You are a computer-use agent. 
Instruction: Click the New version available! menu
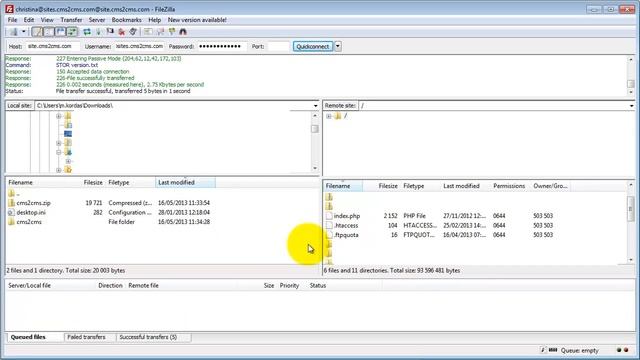click(197, 20)
